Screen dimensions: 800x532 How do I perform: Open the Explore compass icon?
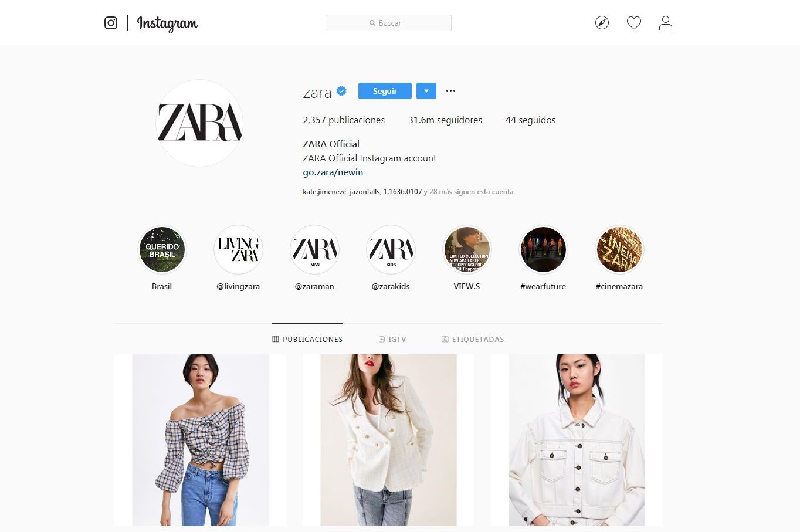coord(602,23)
